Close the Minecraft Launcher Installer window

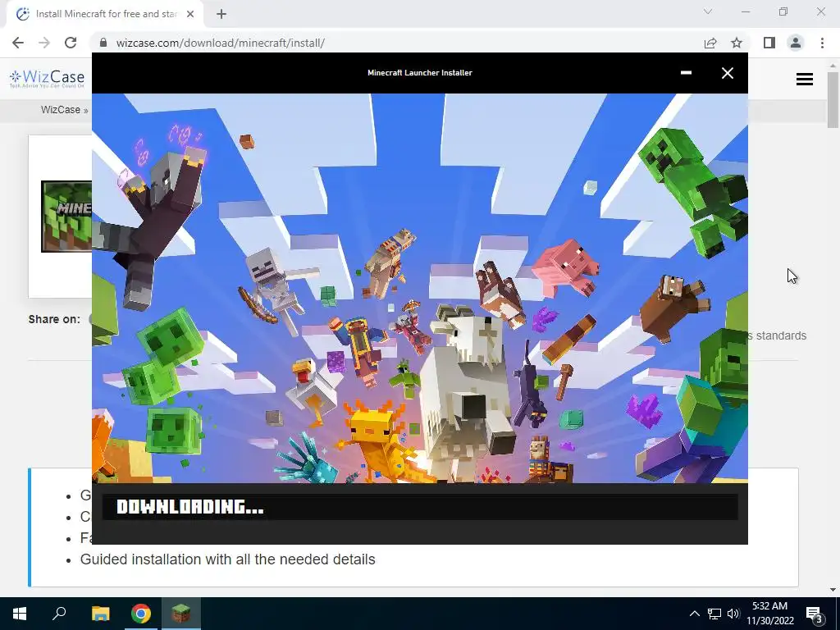pos(727,73)
